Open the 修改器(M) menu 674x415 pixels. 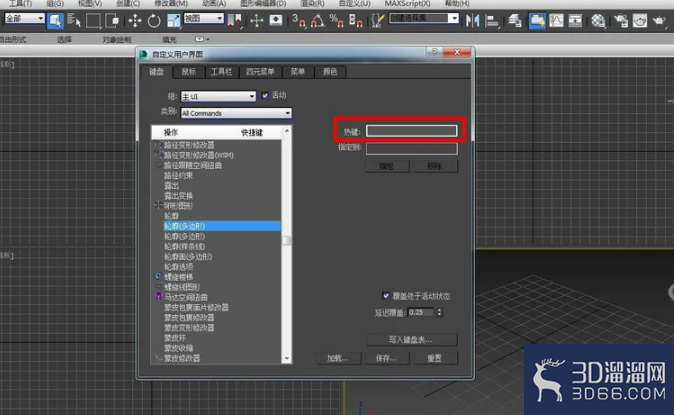coord(171,3)
